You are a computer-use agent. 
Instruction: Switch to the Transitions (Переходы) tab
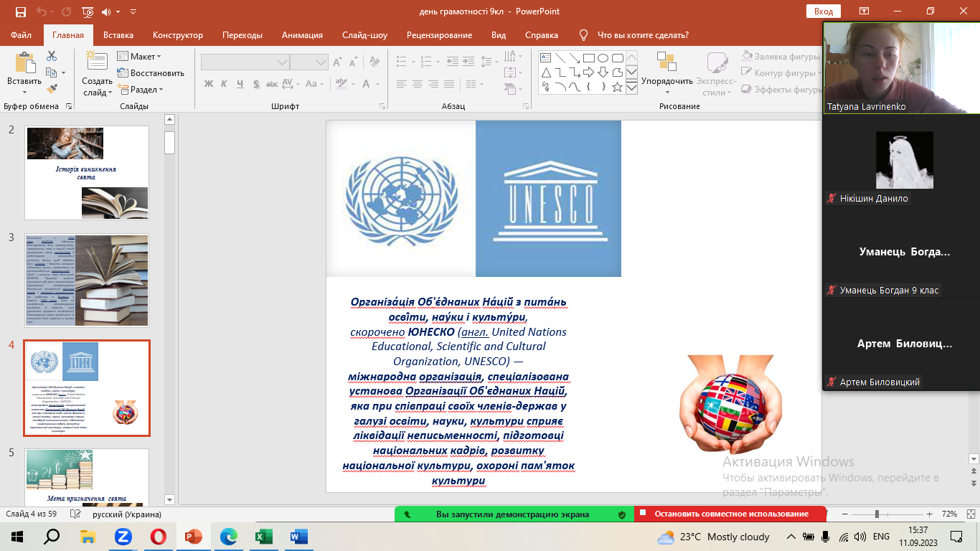click(x=242, y=35)
